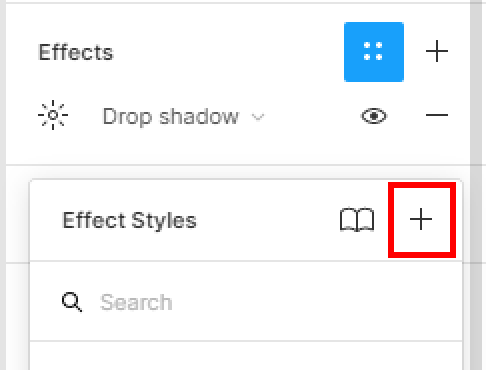Toggle Drop shadow visibility eye
486x370 pixels.
click(374, 116)
